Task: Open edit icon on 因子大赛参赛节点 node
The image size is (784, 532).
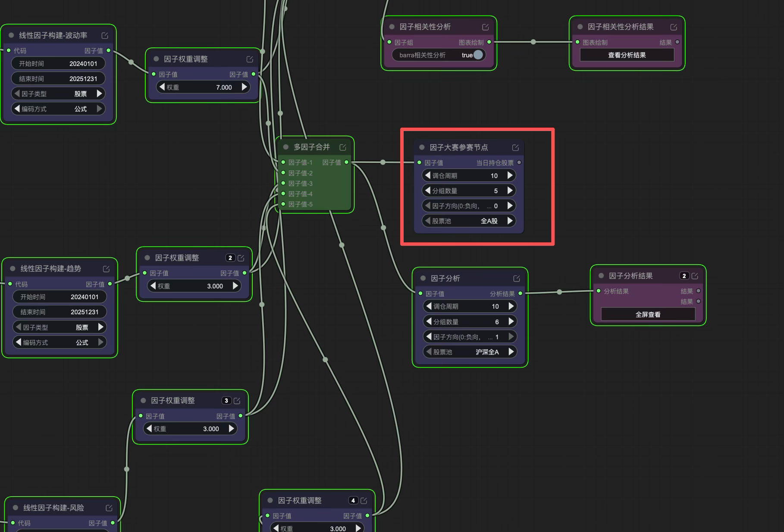Action: click(x=515, y=147)
